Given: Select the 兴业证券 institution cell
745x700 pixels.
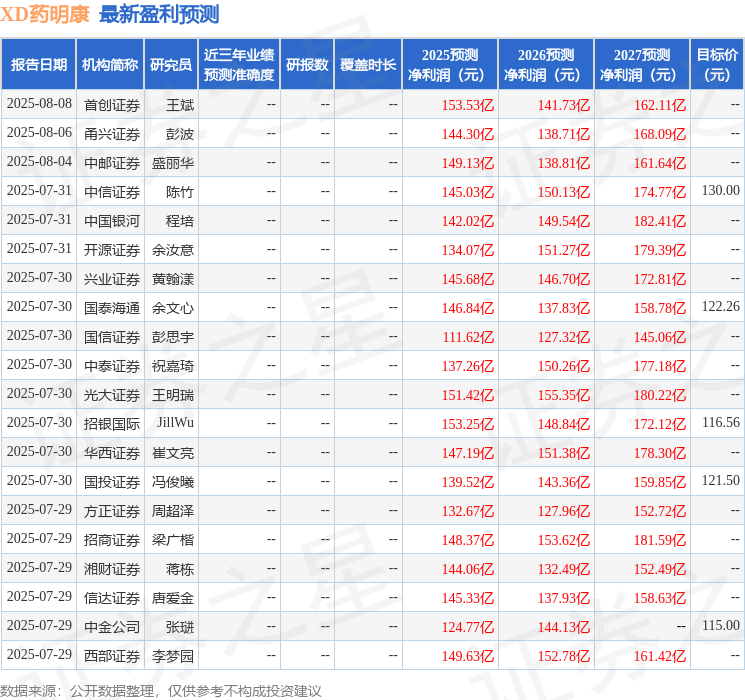Looking at the screenshot, I should (112, 279).
